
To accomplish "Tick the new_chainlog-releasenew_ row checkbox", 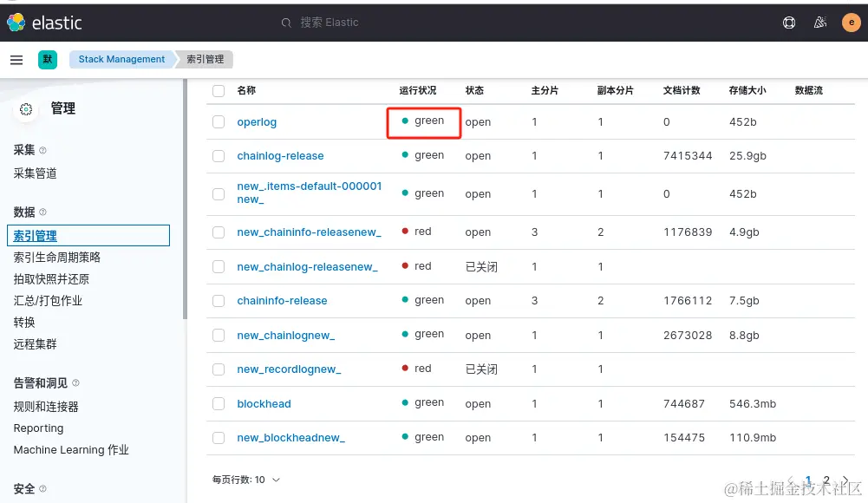I will pyautogui.click(x=219, y=267).
